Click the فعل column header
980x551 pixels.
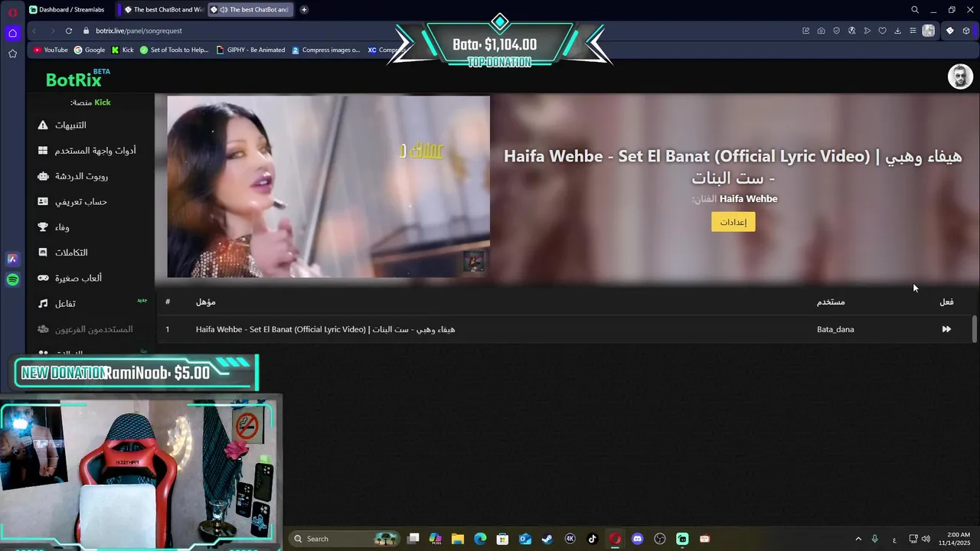pos(946,302)
